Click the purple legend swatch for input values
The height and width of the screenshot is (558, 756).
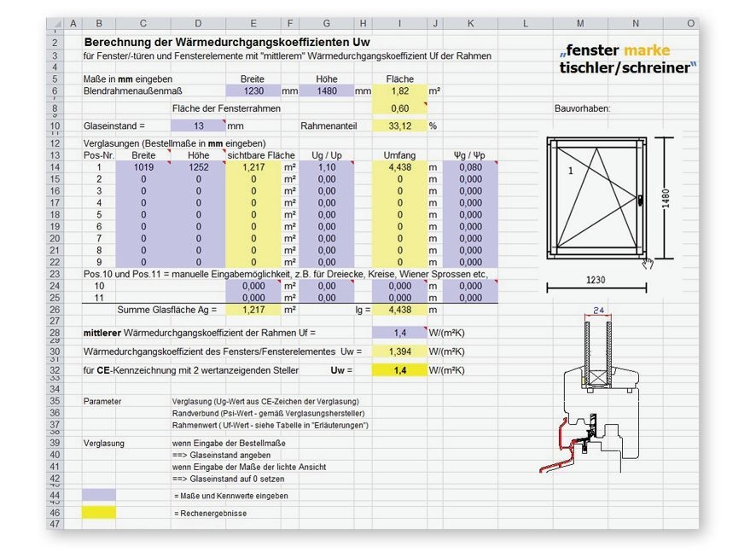click(99, 495)
